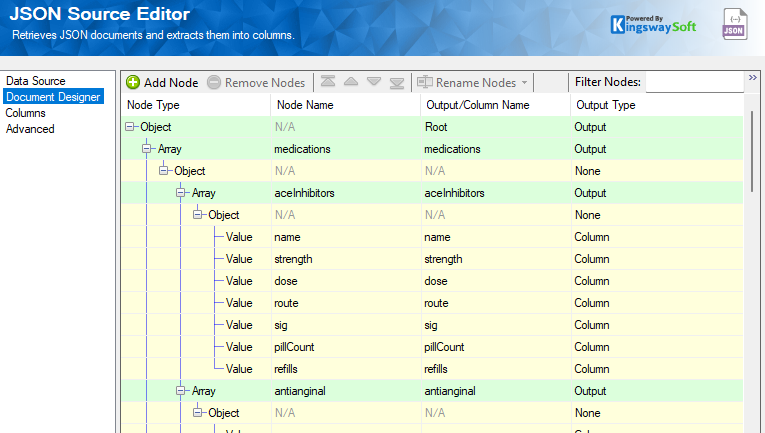
Task: Open the Data Source page
Action: point(36,81)
